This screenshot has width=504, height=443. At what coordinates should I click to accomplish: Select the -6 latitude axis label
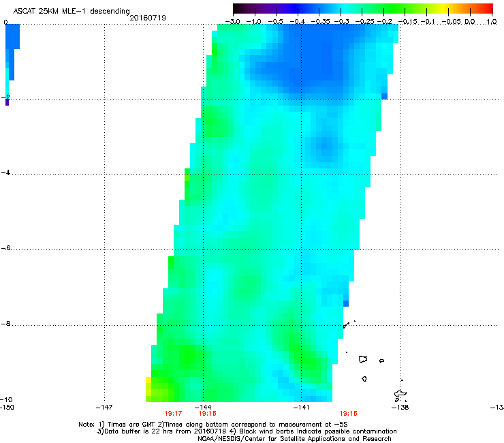pyautogui.click(x=5, y=247)
